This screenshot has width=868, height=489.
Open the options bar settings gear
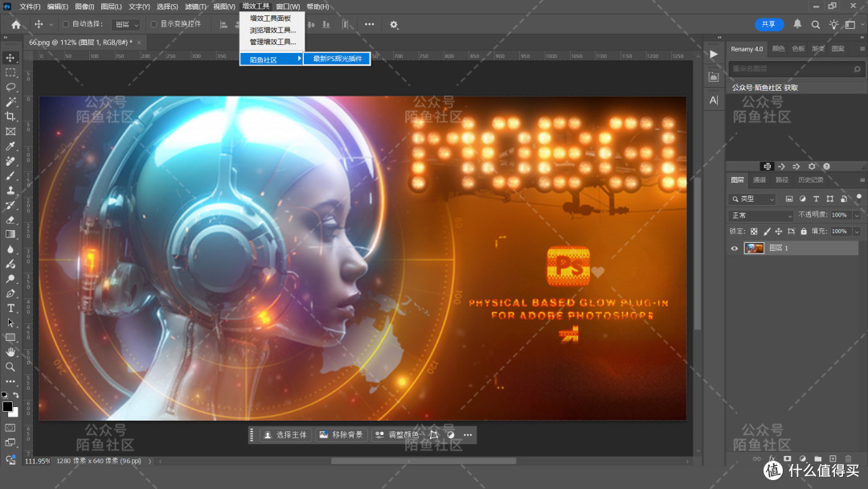[x=394, y=24]
